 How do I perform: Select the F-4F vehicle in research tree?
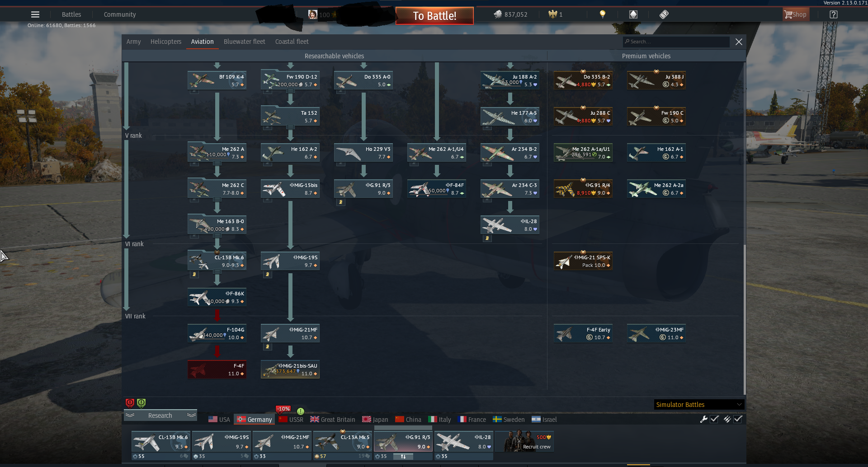click(x=217, y=369)
